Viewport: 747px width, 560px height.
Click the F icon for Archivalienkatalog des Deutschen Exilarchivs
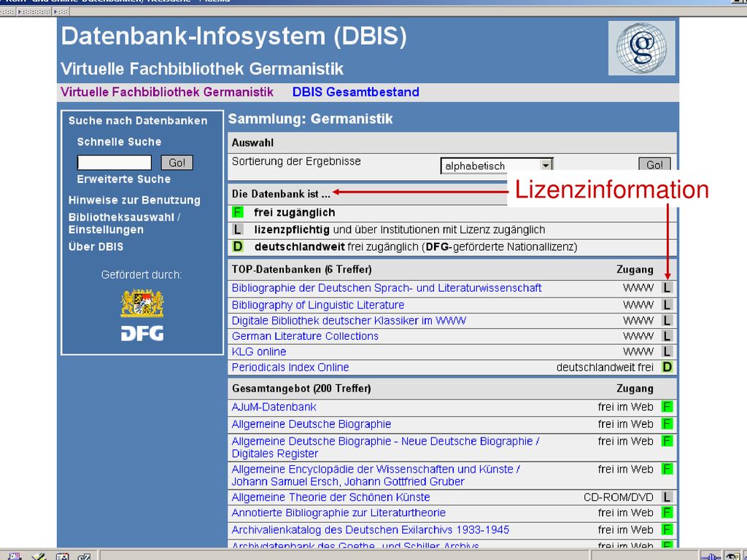point(667,529)
